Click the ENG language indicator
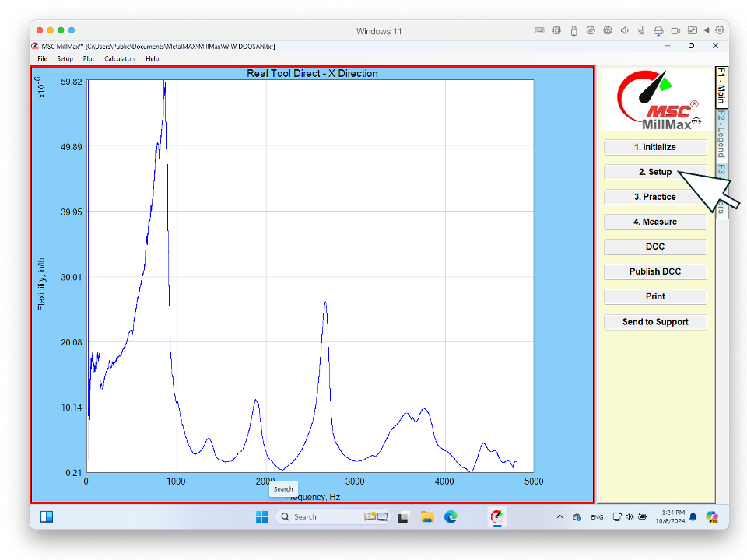Image resolution: width=747 pixels, height=560 pixels. click(597, 517)
